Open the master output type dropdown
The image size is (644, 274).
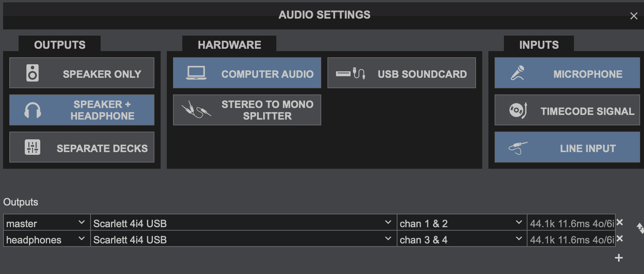click(81, 223)
